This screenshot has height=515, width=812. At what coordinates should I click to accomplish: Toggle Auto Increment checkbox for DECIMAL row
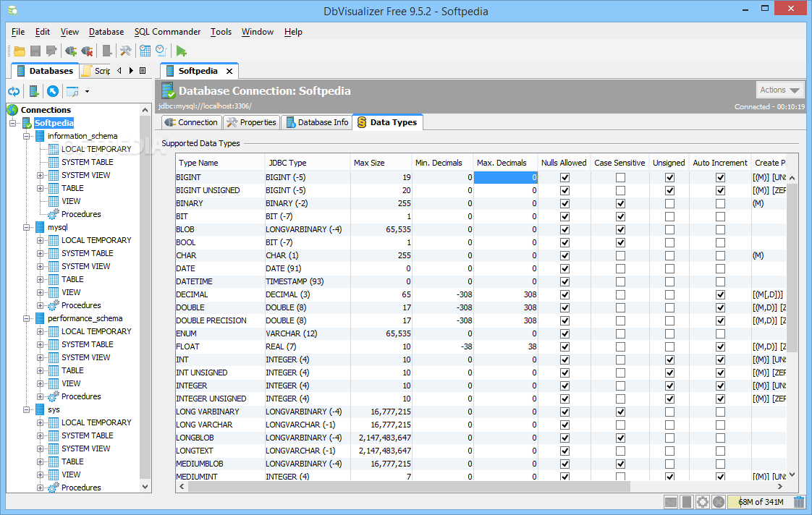click(x=720, y=294)
